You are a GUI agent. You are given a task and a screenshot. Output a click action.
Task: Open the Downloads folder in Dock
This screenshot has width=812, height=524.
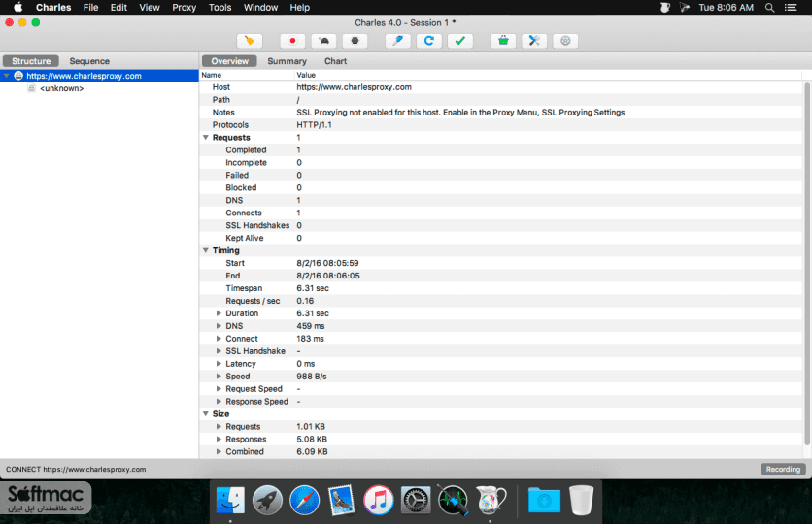544,500
